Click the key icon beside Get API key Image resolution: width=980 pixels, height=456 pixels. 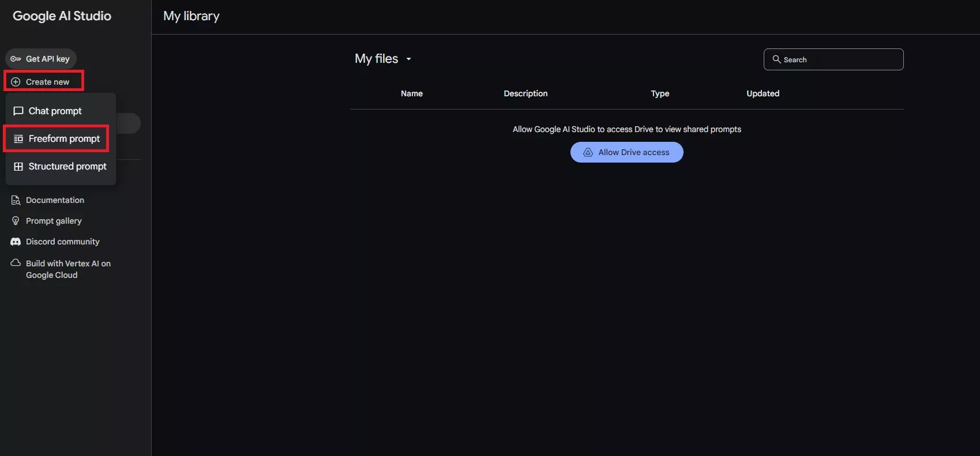(16, 59)
